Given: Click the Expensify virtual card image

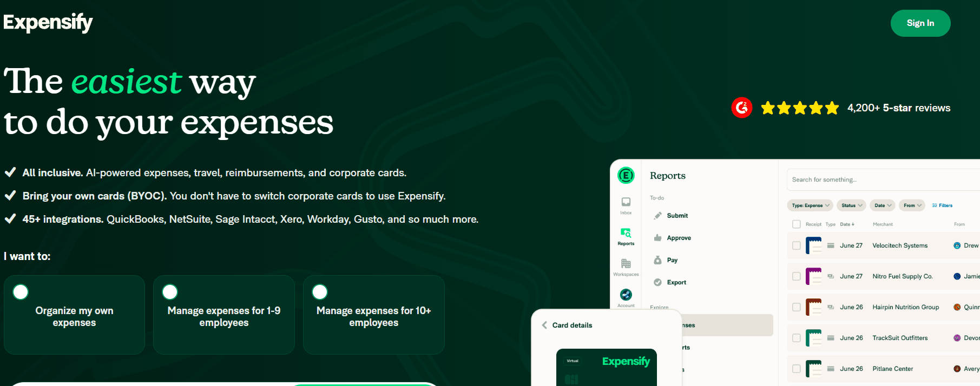Looking at the screenshot, I should click(607, 367).
